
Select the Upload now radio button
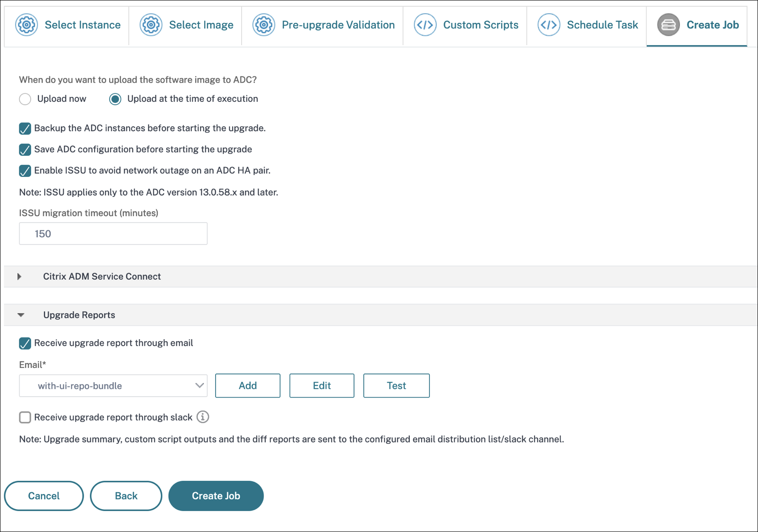(x=25, y=99)
